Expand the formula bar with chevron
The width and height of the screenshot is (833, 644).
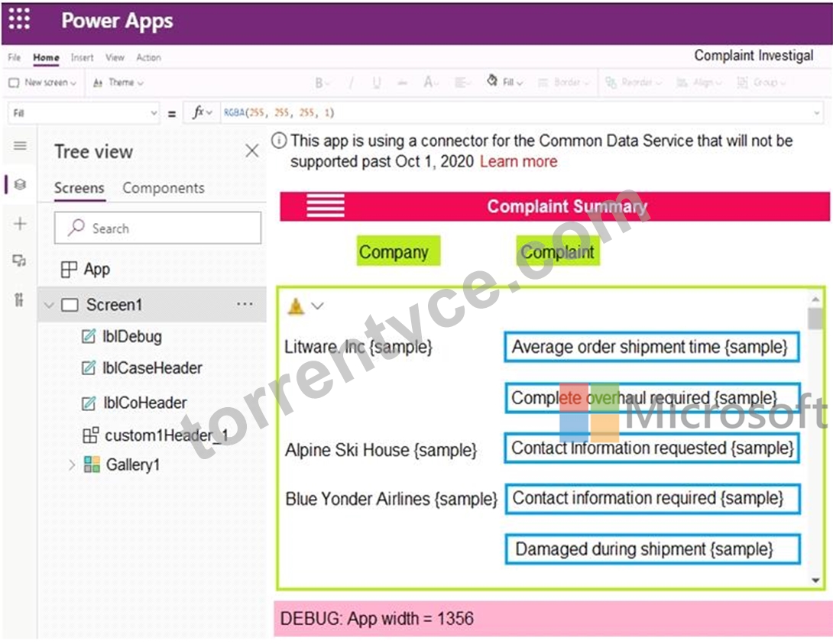coord(816,113)
